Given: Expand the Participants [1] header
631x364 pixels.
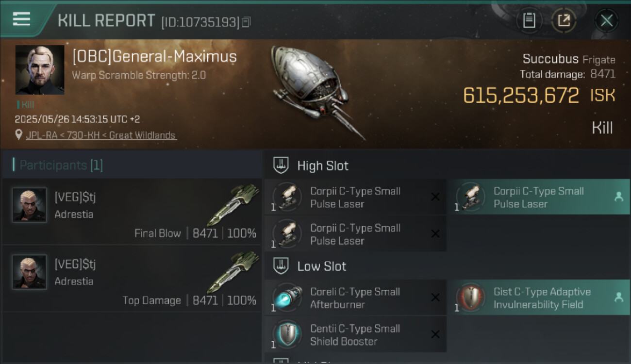Looking at the screenshot, I should [132, 165].
